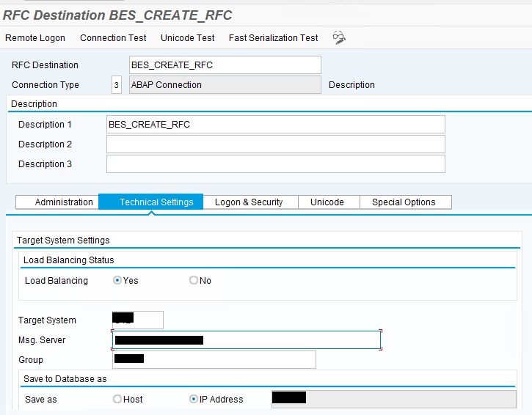This screenshot has width=532, height=415.
Task: Click the Target System input field
Action: click(x=137, y=320)
